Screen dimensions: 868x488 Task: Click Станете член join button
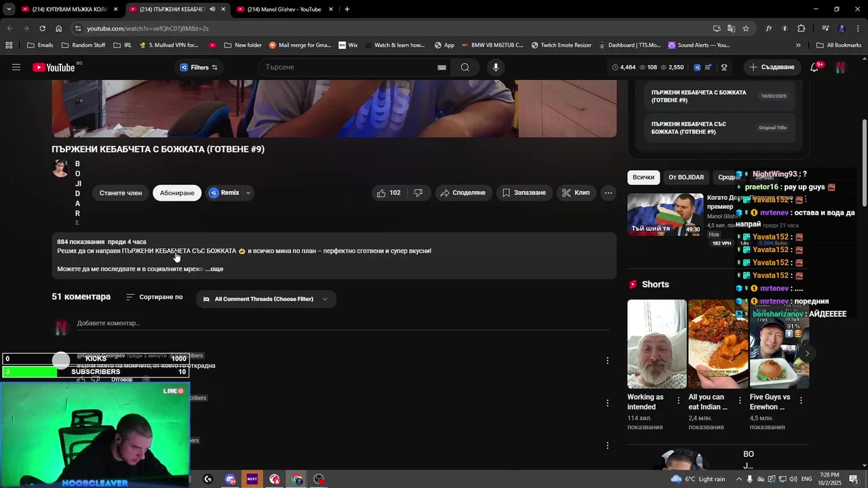tap(121, 192)
